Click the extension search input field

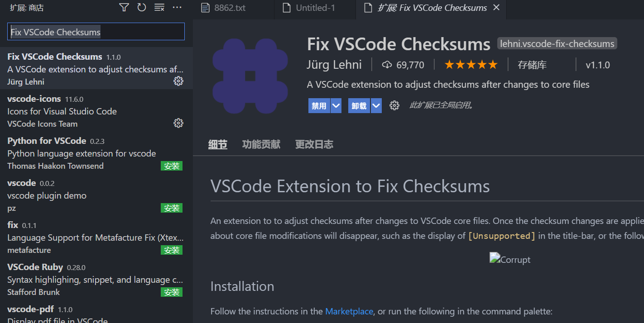[96, 32]
